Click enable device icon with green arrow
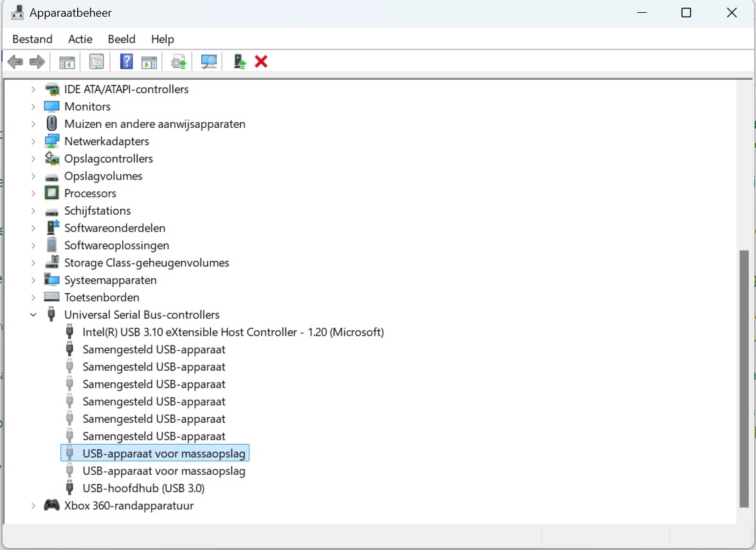The height and width of the screenshot is (550, 756). [x=240, y=62]
